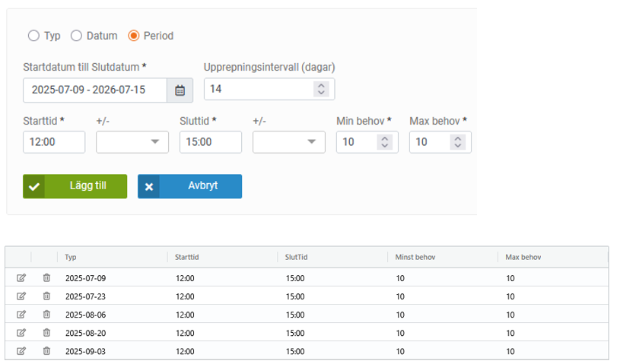
Task: Select the Datum radio option
Action: (x=76, y=36)
